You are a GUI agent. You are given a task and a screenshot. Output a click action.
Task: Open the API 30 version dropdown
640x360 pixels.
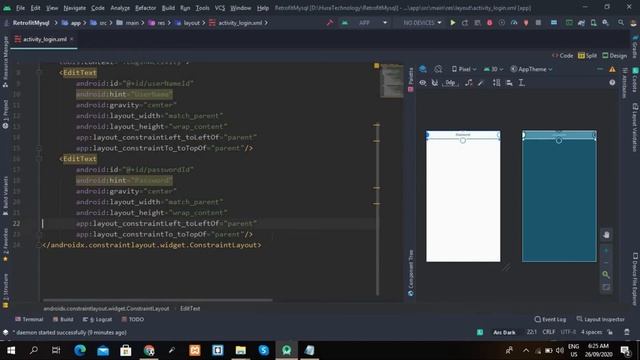493,69
